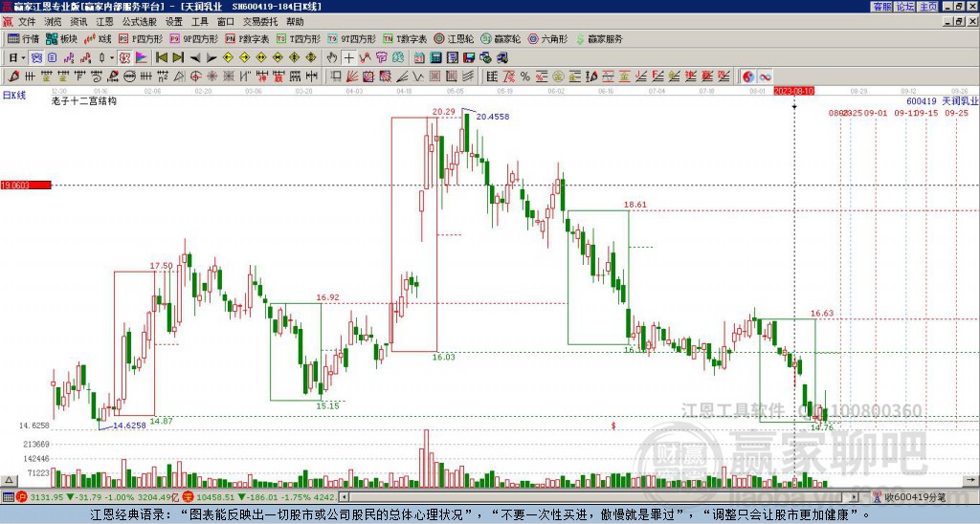Open the 文件 menu
980x524 pixels.
tap(27, 22)
